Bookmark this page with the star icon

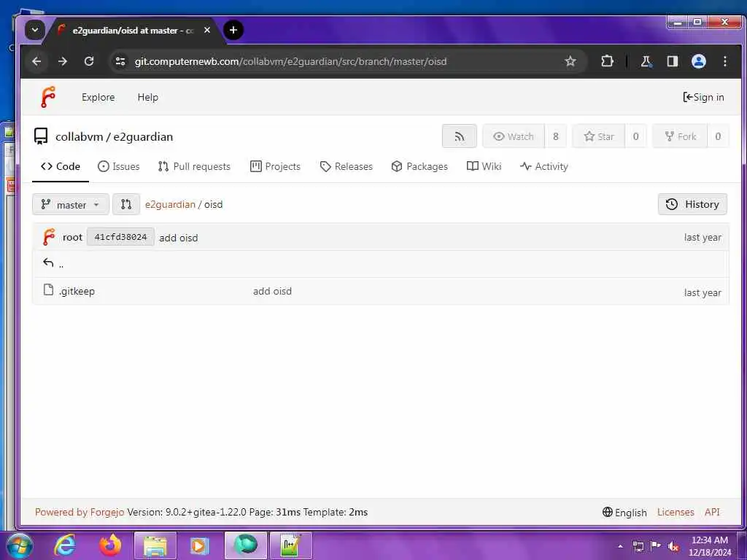click(x=570, y=61)
